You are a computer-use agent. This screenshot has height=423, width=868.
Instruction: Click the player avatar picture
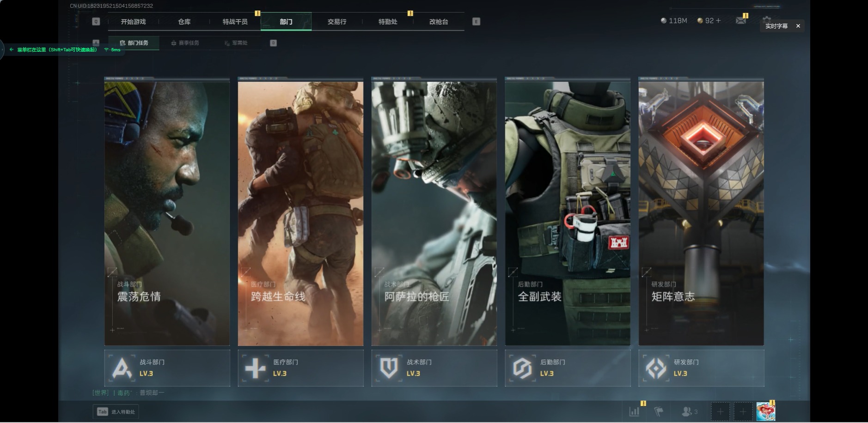coord(765,411)
